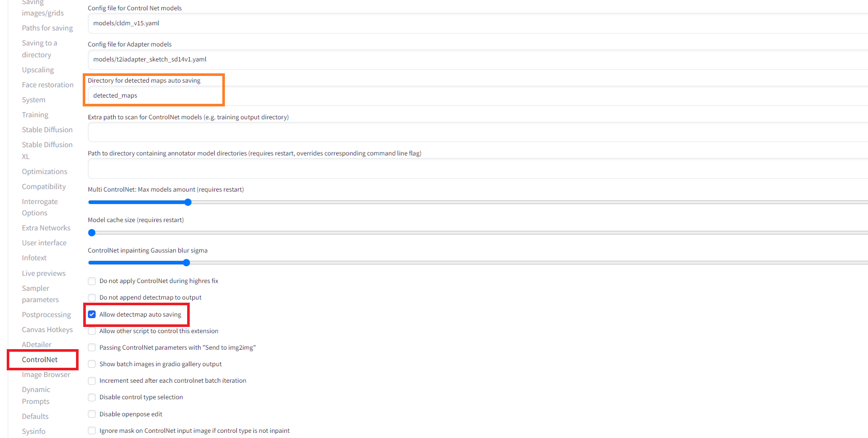This screenshot has height=438, width=868.
Task: Click the Control Net config file field
Action: coord(478,23)
